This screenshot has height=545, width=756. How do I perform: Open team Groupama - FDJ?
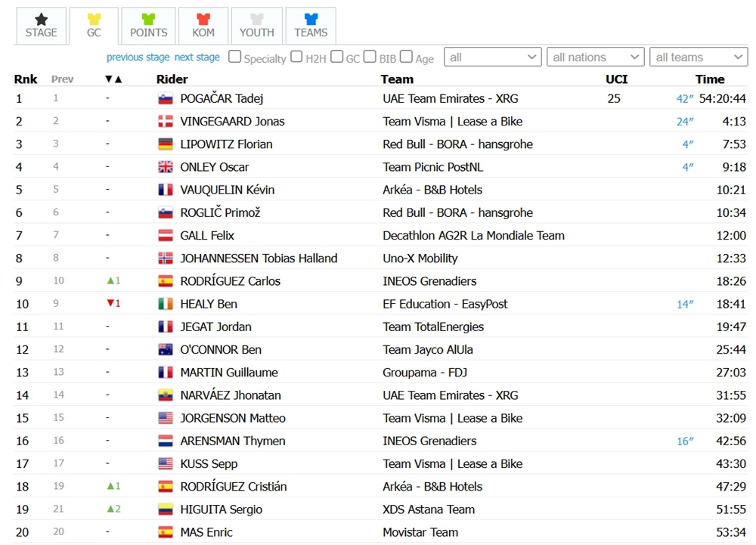coord(425,373)
